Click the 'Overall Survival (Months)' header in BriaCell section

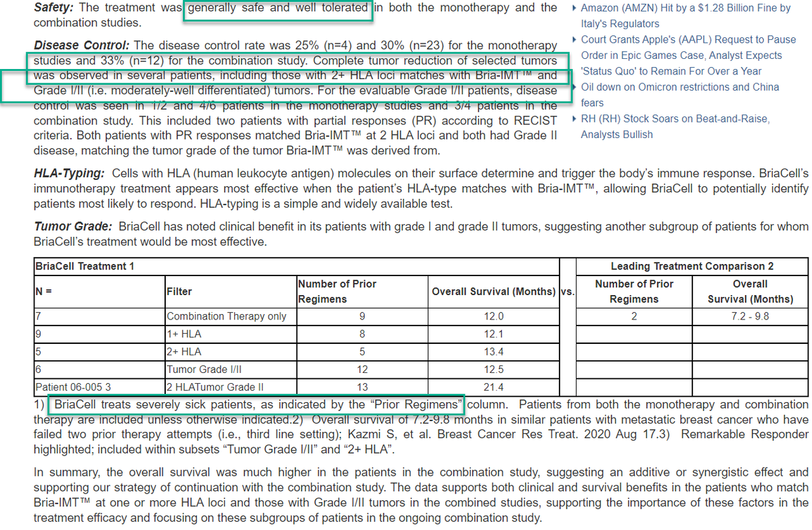pos(494,291)
